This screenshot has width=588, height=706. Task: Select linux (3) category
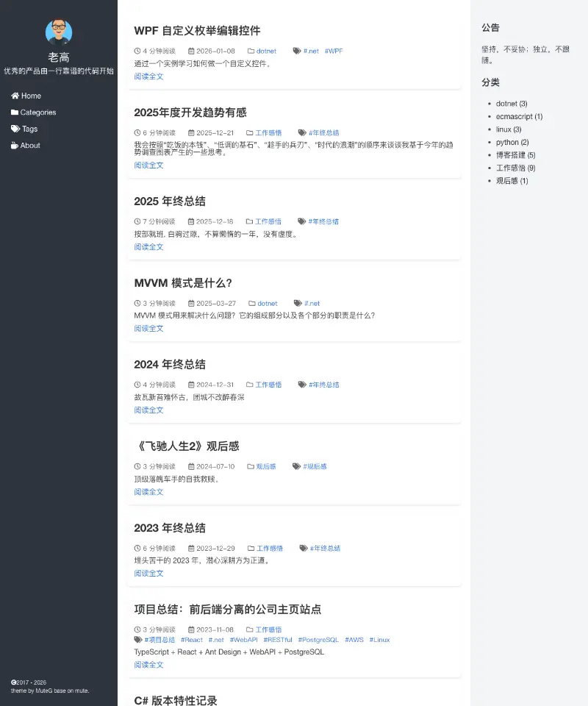click(x=509, y=129)
